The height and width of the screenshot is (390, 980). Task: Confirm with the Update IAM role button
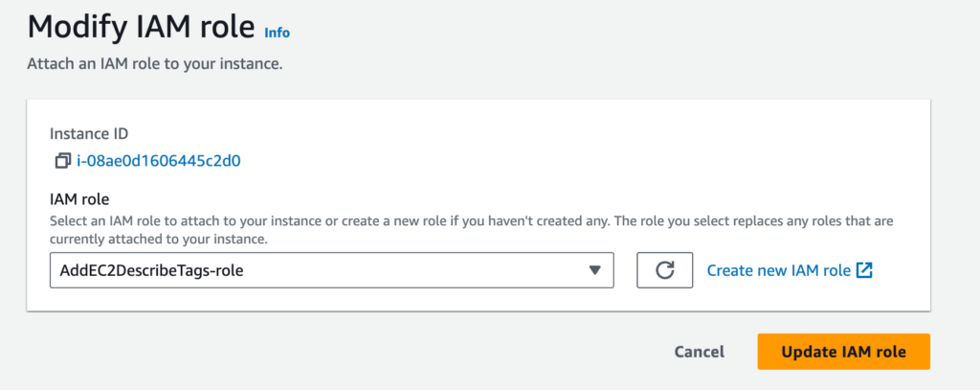tap(844, 352)
